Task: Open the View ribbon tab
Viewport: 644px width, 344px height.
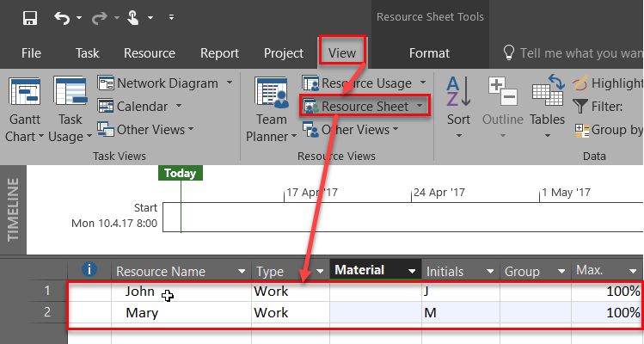Action: (343, 52)
